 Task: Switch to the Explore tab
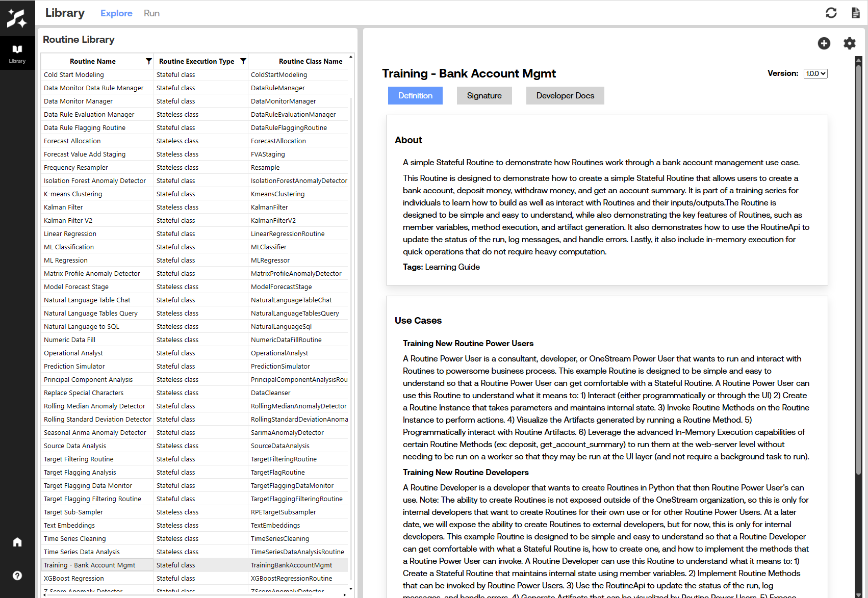[116, 13]
